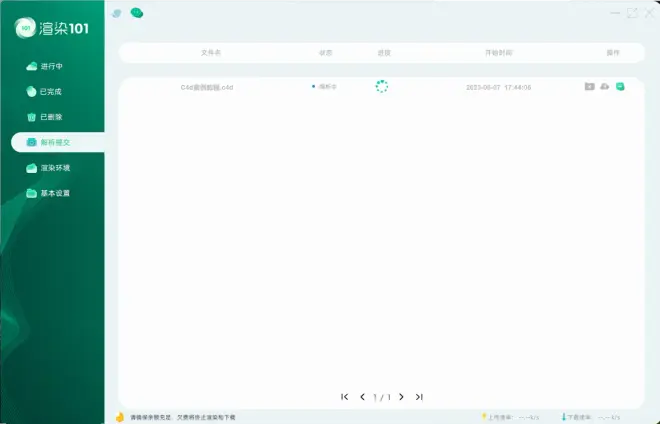Open the 基本设置 section in sidebar

pyautogui.click(x=48, y=193)
